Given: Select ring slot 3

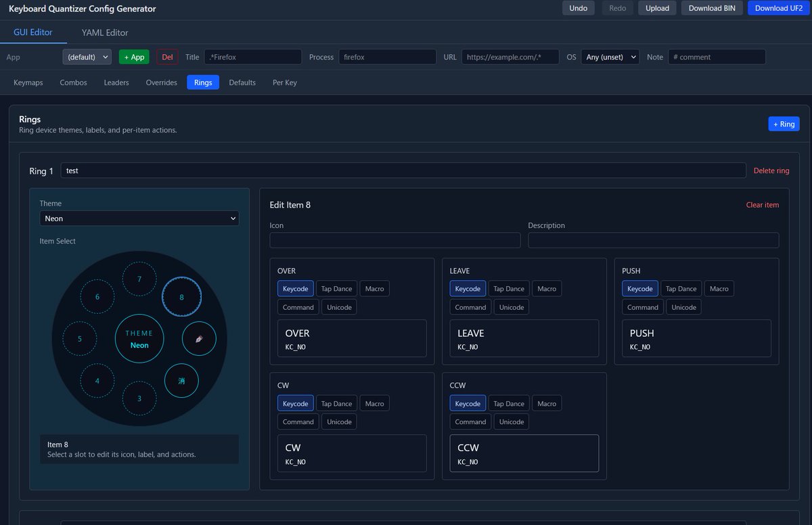Looking at the screenshot, I should pyautogui.click(x=139, y=398).
